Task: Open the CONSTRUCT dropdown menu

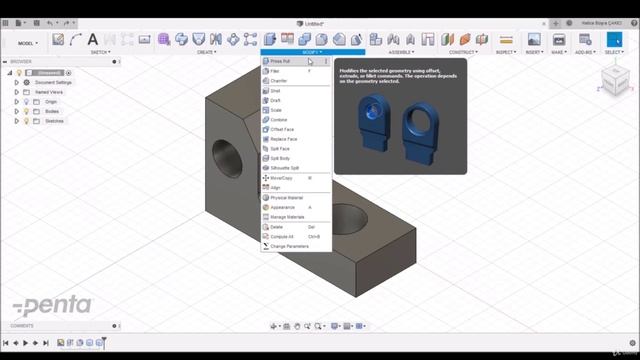Action: (463, 52)
